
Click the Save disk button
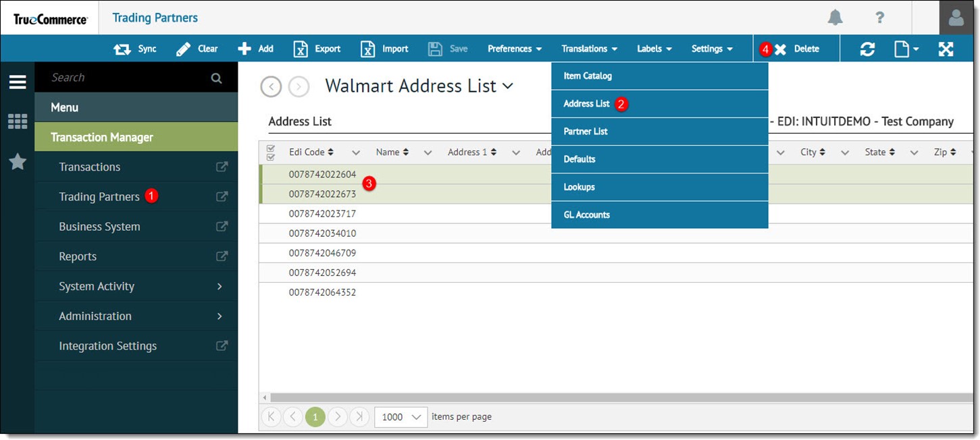click(x=448, y=49)
